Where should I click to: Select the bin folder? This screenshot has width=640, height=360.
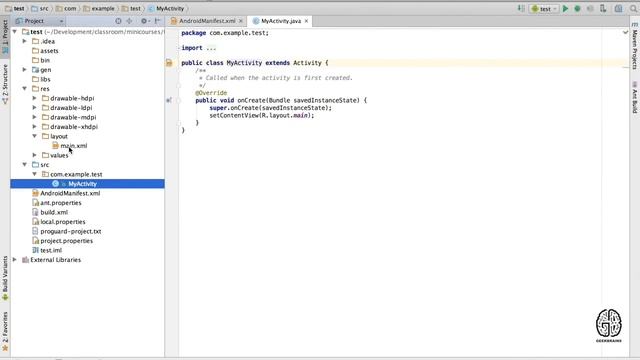click(45, 60)
